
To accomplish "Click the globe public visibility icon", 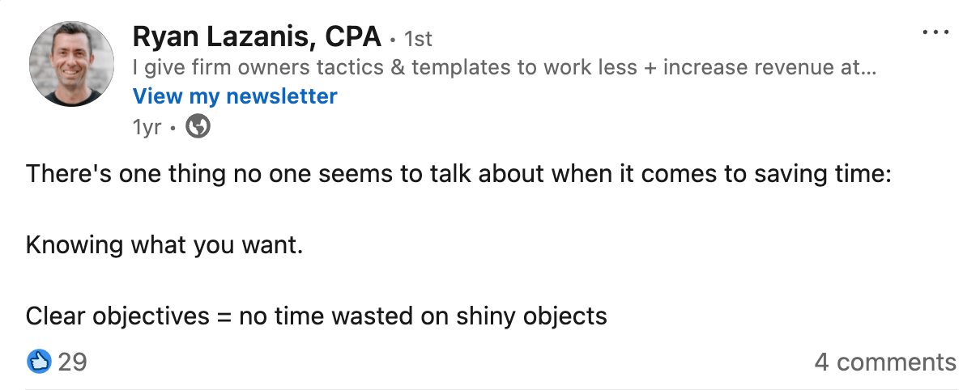I will (x=198, y=126).
